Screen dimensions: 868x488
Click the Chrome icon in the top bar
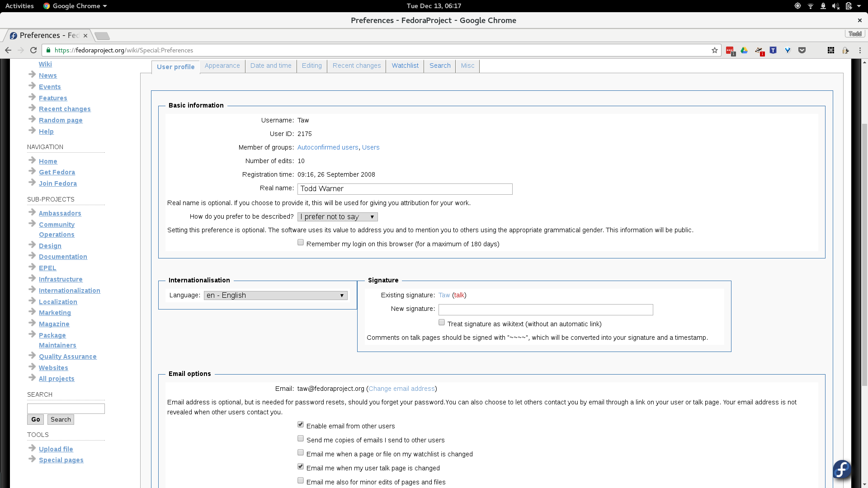point(47,6)
